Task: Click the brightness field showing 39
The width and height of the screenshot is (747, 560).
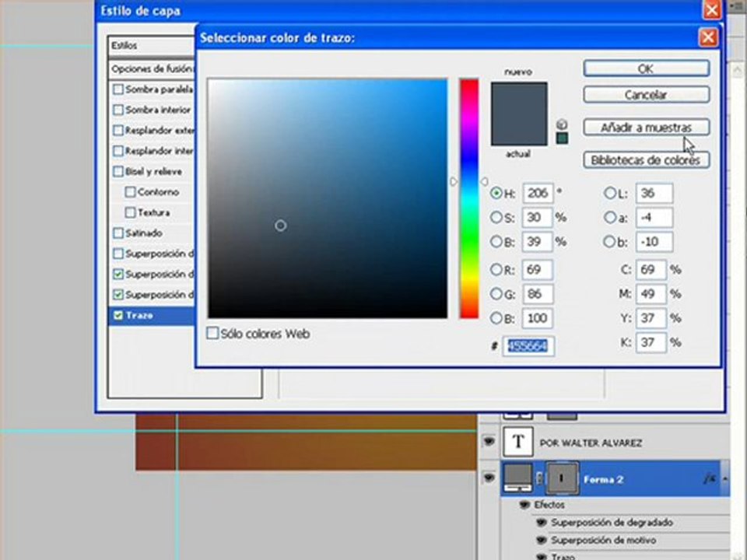Action: point(538,241)
